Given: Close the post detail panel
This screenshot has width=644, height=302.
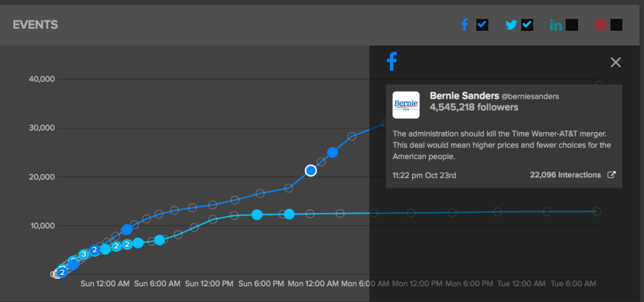Looking at the screenshot, I should 616,62.
